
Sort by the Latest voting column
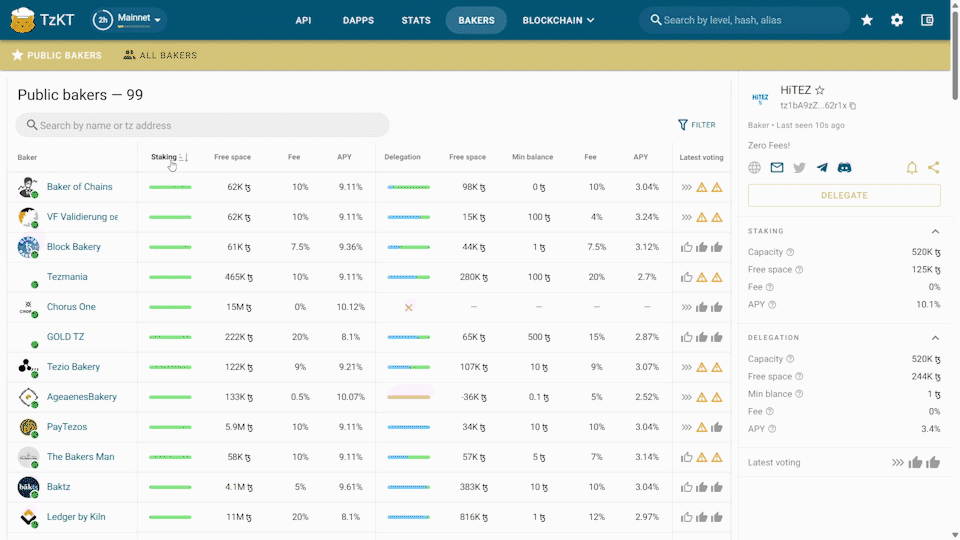tap(701, 157)
